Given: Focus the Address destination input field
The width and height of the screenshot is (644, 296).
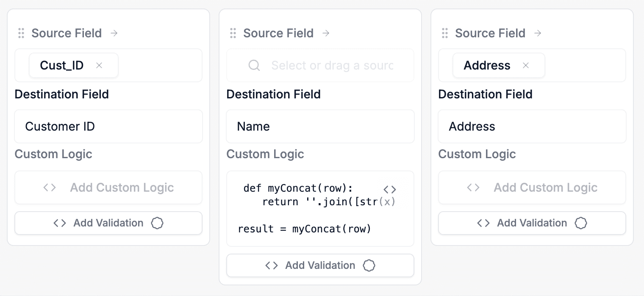Looking at the screenshot, I should (532, 126).
